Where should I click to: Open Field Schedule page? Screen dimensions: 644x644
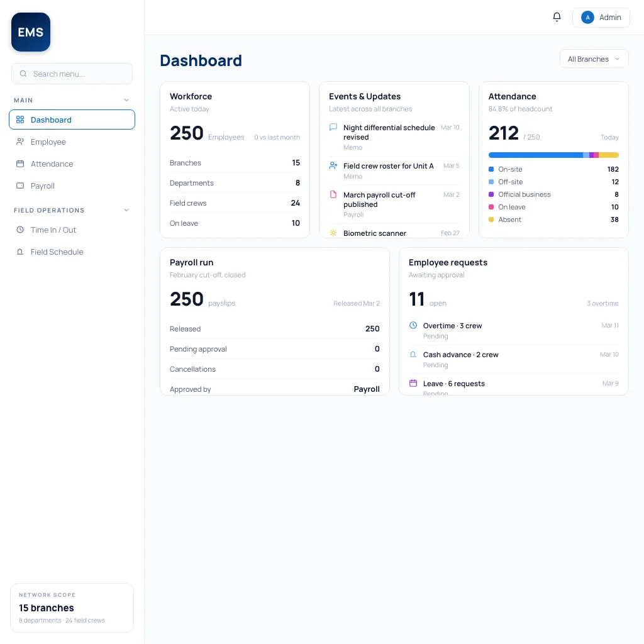(72, 252)
